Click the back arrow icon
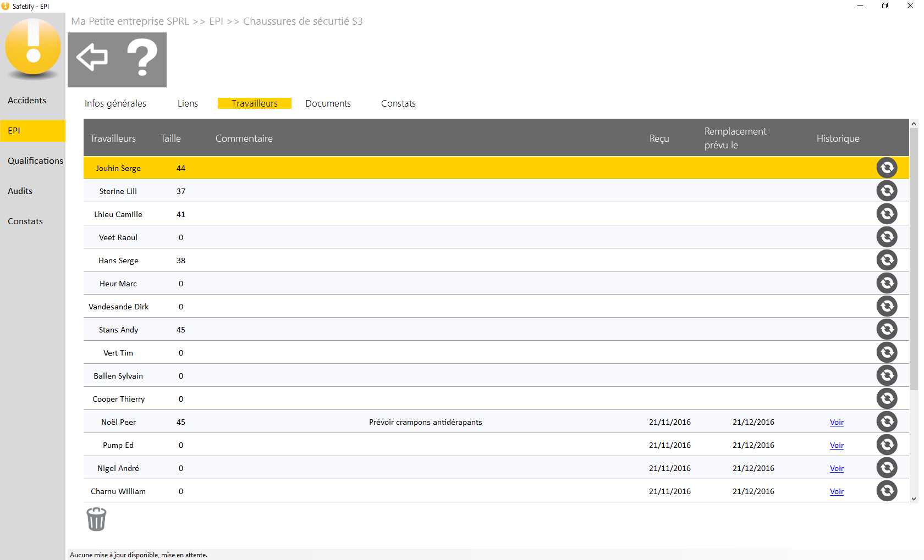924x560 pixels. [92, 57]
